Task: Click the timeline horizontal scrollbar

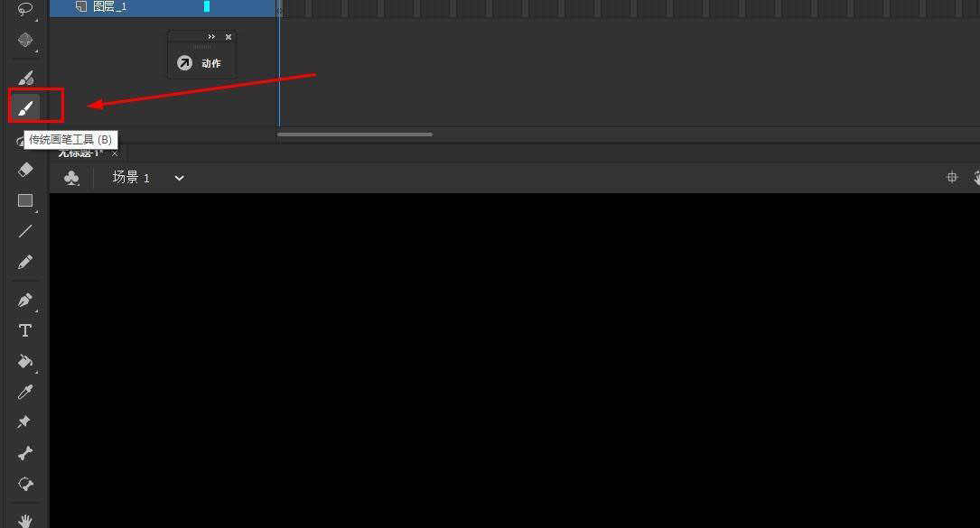Action: point(355,134)
